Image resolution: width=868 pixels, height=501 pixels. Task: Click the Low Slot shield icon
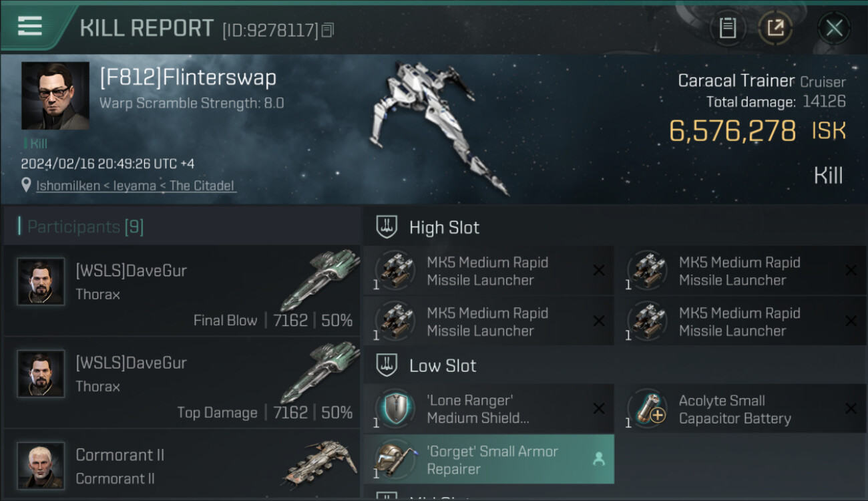tap(387, 365)
